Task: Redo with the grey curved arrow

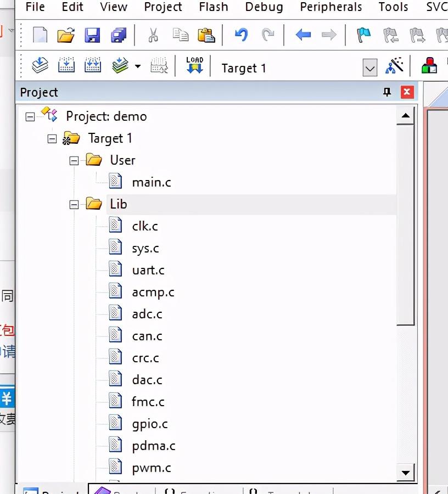Action: tap(268, 35)
